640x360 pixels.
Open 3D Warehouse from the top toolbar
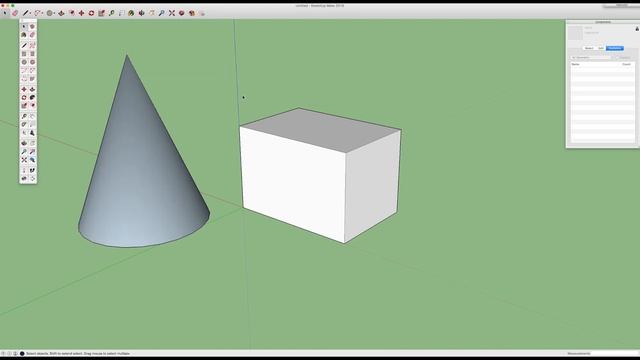tap(182, 13)
